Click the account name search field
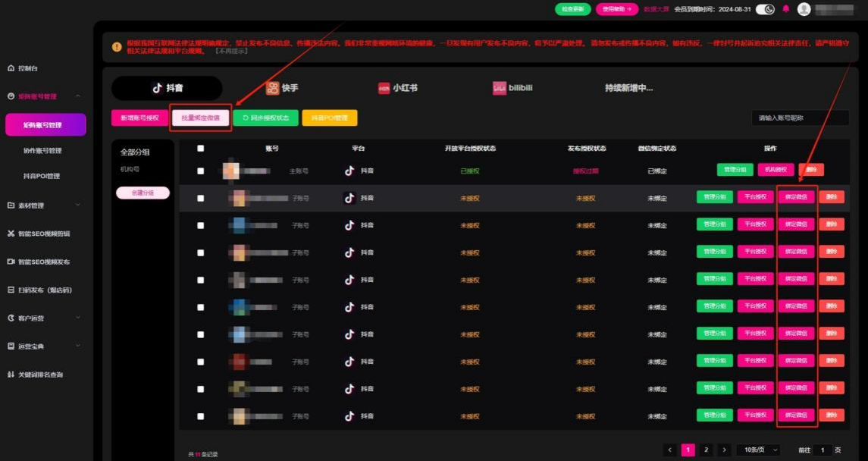Image resolution: width=868 pixels, height=461 pixels. point(800,118)
